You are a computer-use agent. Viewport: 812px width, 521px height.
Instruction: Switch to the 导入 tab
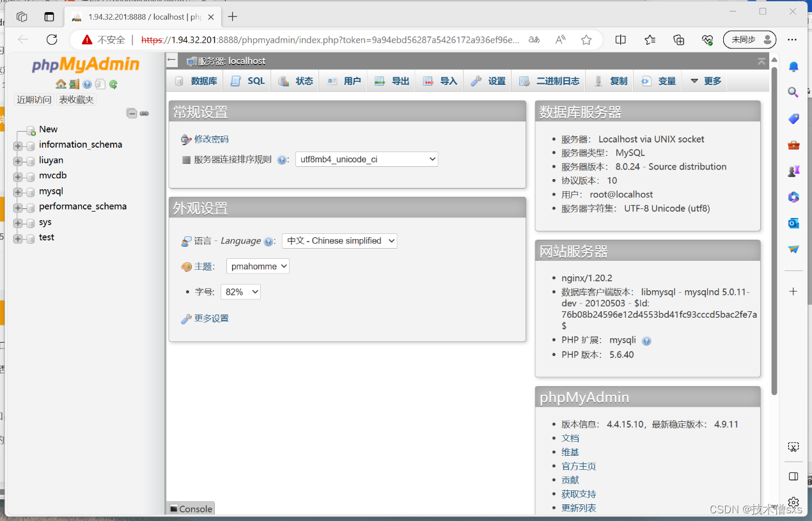coord(439,81)
